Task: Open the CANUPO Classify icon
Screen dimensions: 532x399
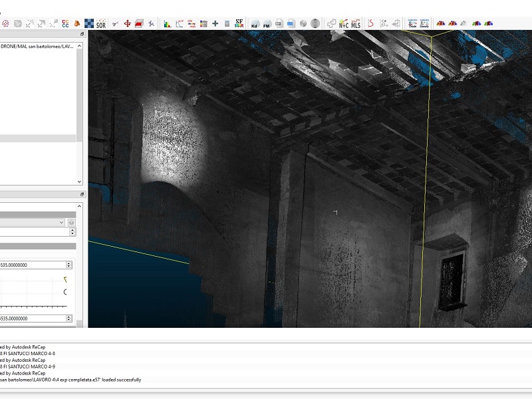Action: (x=424, y=23)
